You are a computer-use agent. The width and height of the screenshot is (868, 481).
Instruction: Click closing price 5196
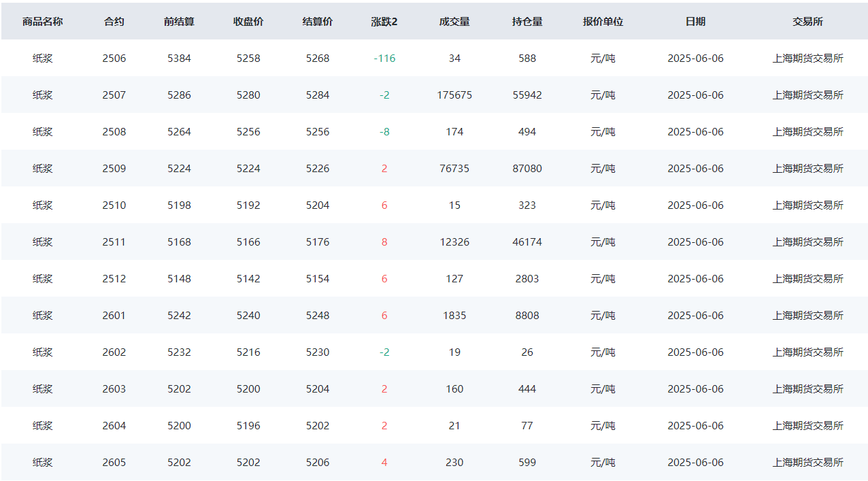pyautogui.click(x=248, y=426)
